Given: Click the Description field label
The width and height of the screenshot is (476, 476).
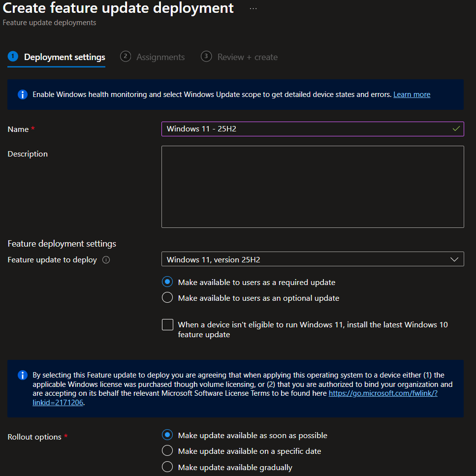Looking at the screenshot, I should point(28,154).
